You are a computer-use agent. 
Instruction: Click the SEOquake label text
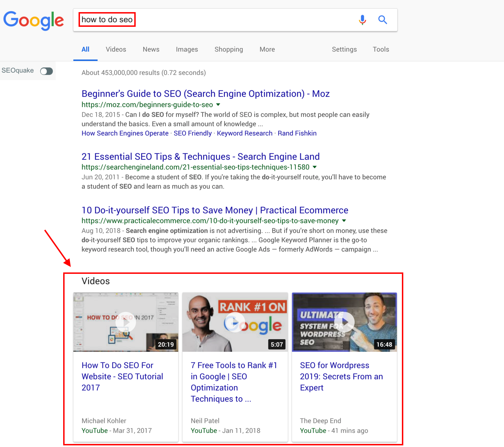coord(18,71)
